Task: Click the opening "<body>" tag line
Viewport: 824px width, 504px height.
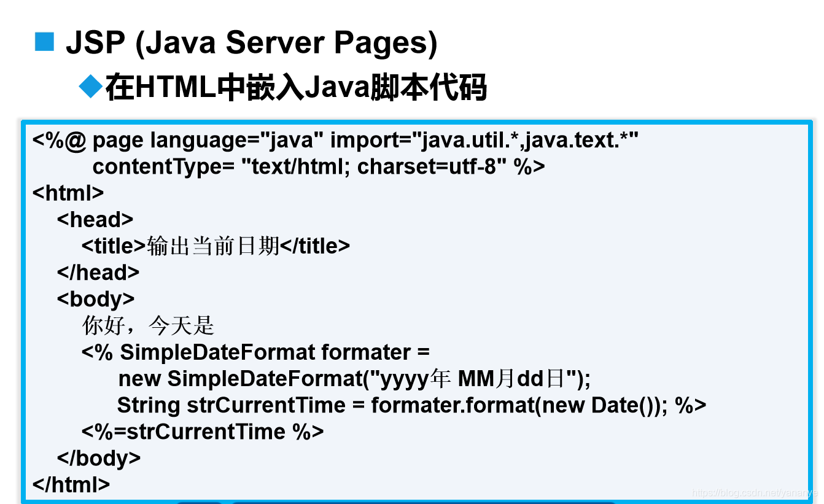Action: coord(96,299)
